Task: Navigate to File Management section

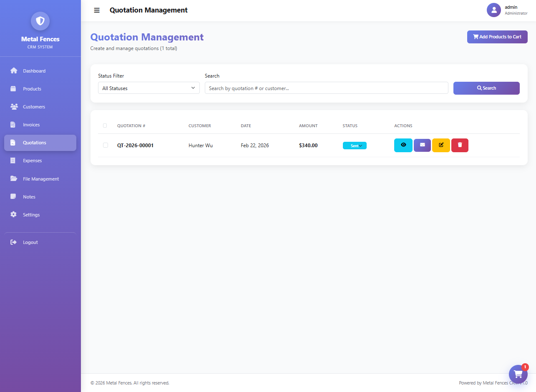Action: [41, 179]
